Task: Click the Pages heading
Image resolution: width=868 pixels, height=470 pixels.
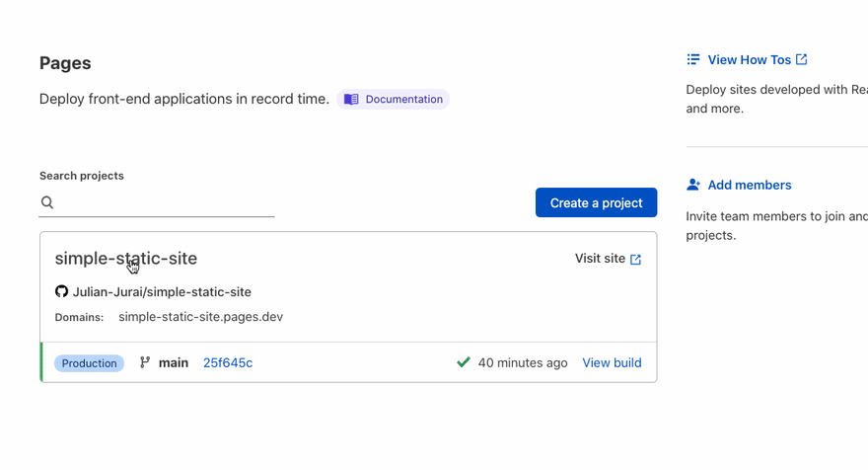Action: pos(65,63)
